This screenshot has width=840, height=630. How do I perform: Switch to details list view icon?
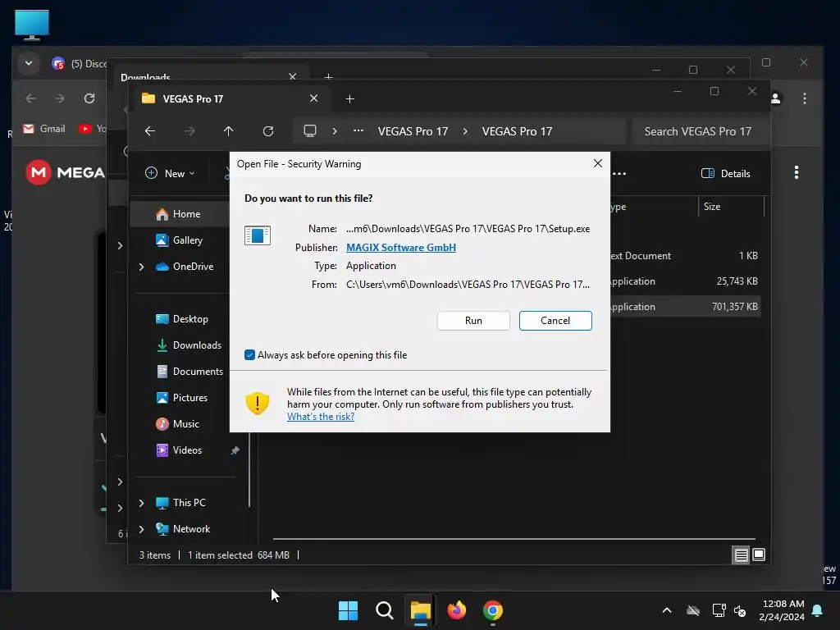(741, 555)
